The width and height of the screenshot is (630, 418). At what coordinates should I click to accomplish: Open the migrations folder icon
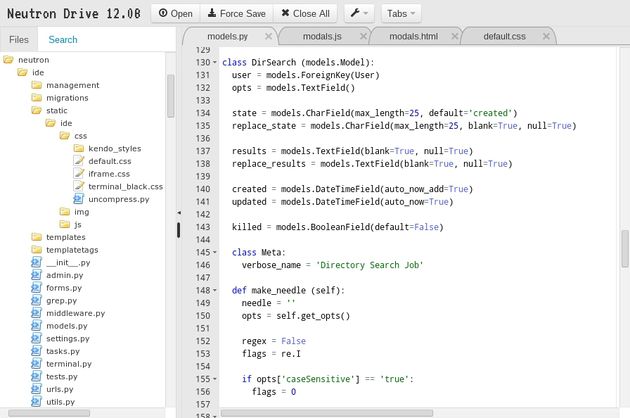pyautogui.click(x=37, y=98)
